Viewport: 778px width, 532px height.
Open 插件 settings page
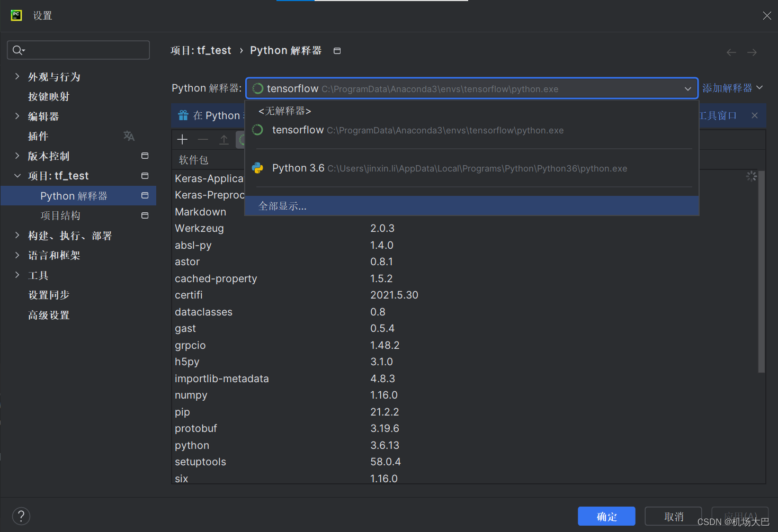coord(38,136)
